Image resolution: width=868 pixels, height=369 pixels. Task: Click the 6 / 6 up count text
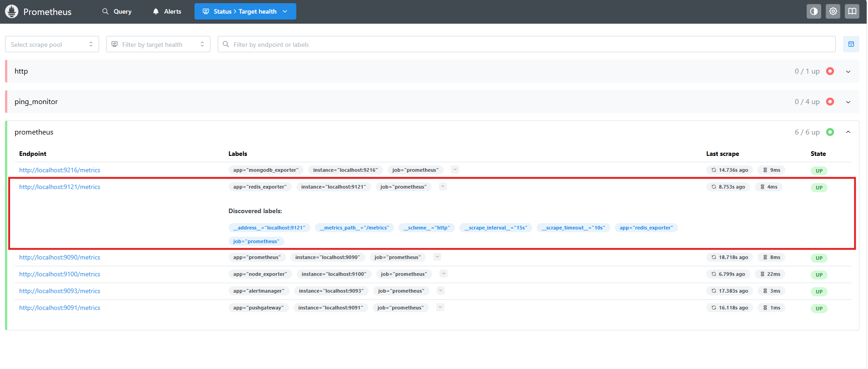pos(807,132)
